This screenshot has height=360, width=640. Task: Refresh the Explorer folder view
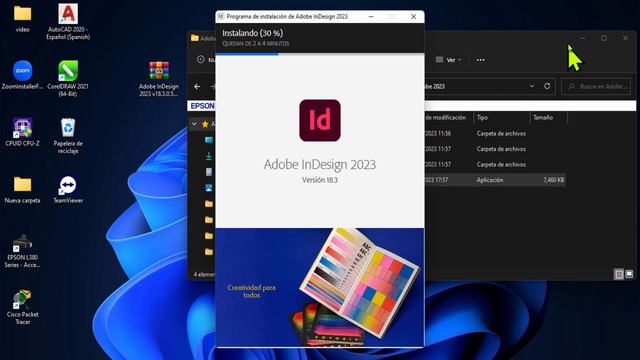547,86
